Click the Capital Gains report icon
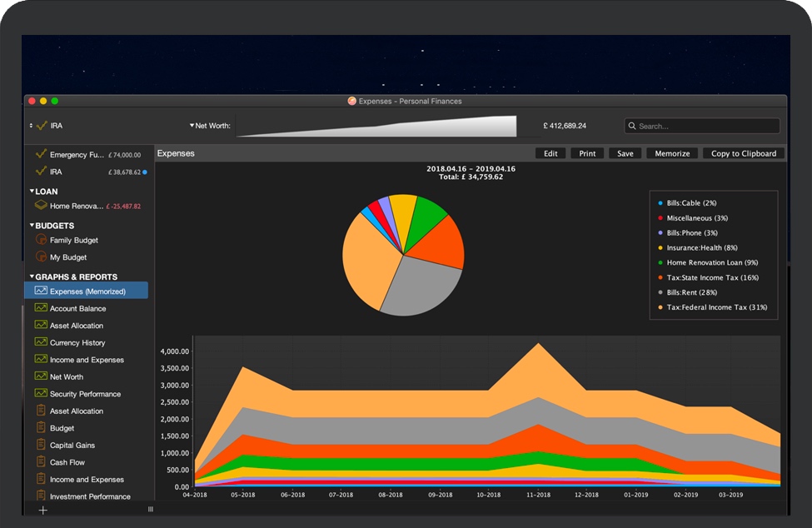This screenshot has height=528, width=812. click(41, 445)
